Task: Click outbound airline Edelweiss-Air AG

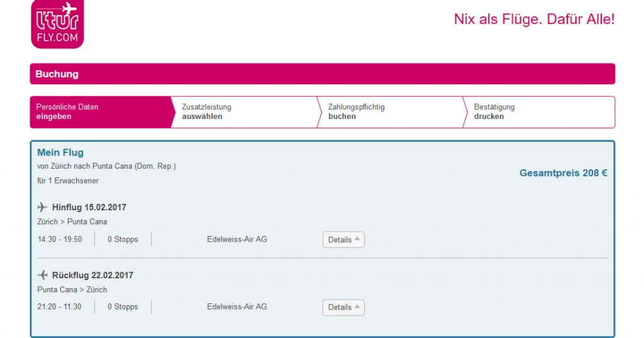Action: pos(236,239)
